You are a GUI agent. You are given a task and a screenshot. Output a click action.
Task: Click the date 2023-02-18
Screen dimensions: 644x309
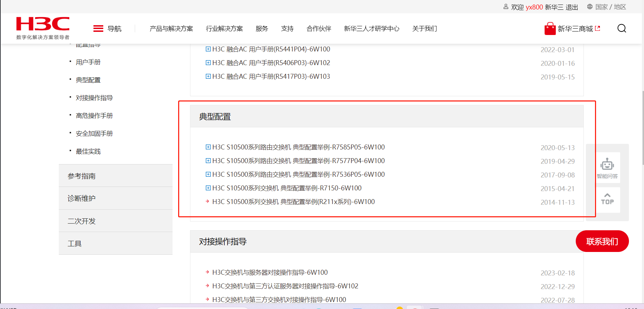558,273
